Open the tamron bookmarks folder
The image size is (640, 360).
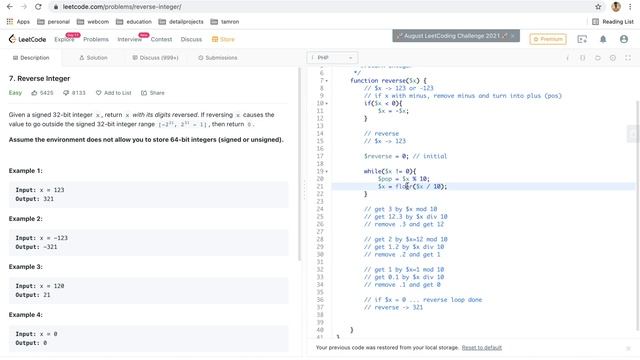click(x=225, y=22)
